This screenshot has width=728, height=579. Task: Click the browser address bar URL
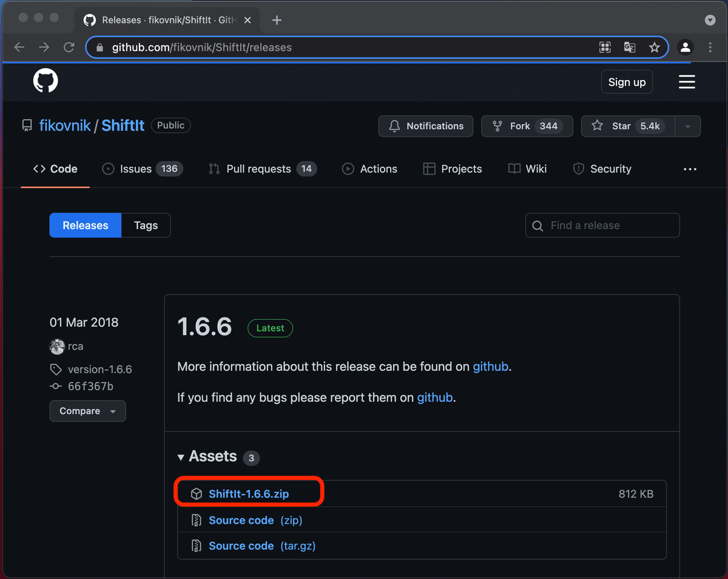[202, 47]
